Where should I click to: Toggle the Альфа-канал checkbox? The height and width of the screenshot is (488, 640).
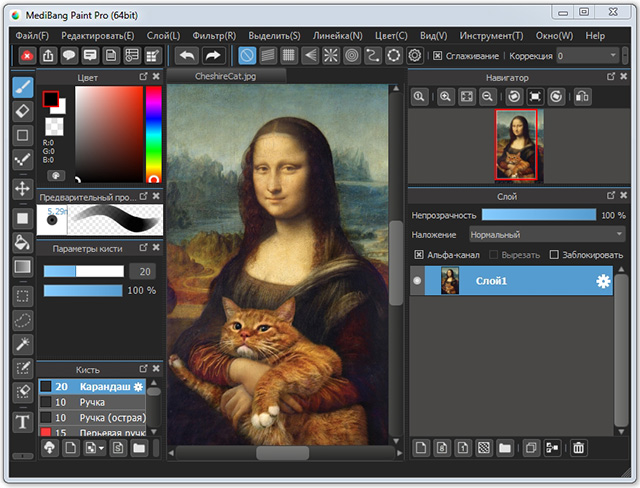[418, 255]
